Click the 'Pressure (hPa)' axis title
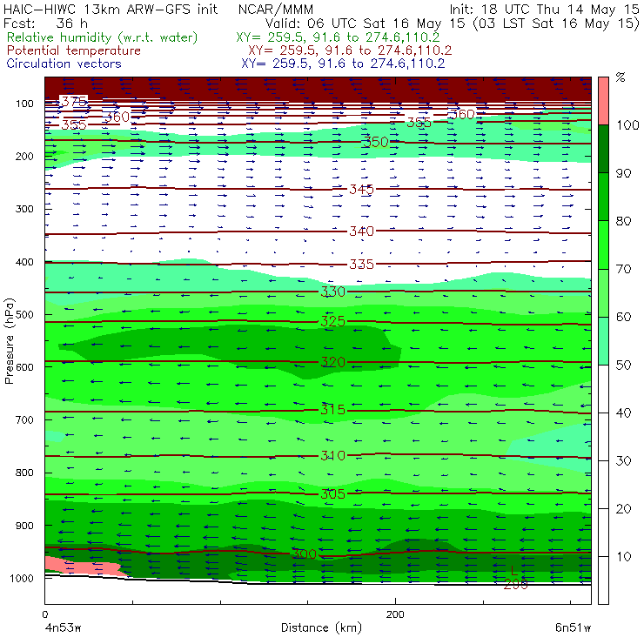 click(9, 341)
